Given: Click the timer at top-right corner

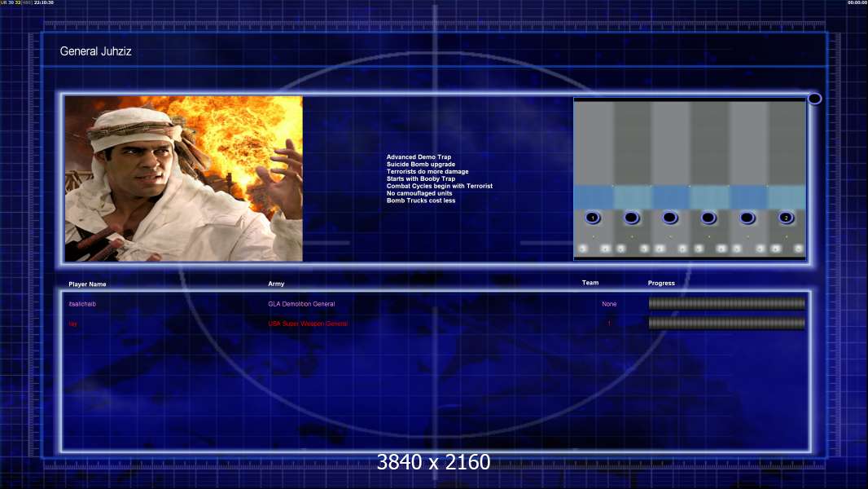Looking at the screenshot, I should (857, 2).
